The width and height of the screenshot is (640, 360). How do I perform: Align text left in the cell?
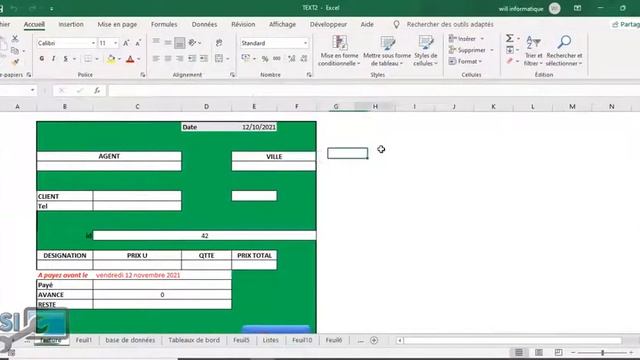click(x=156, y=59)
